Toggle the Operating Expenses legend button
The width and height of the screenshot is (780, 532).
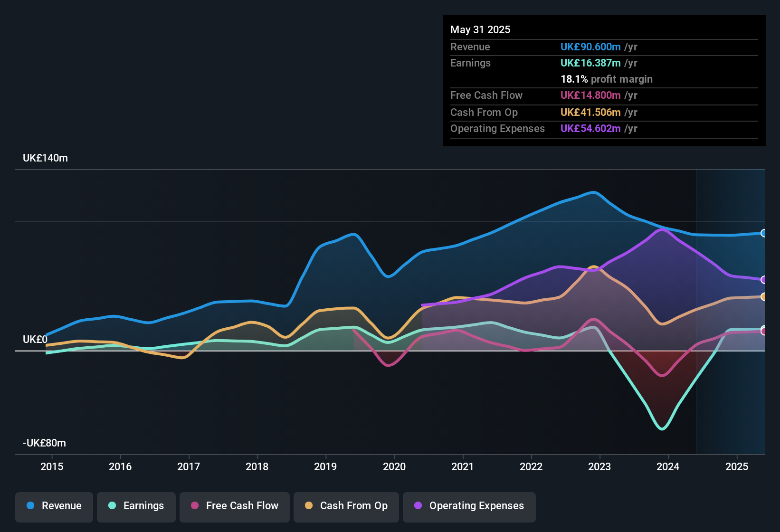coord(469,506)
